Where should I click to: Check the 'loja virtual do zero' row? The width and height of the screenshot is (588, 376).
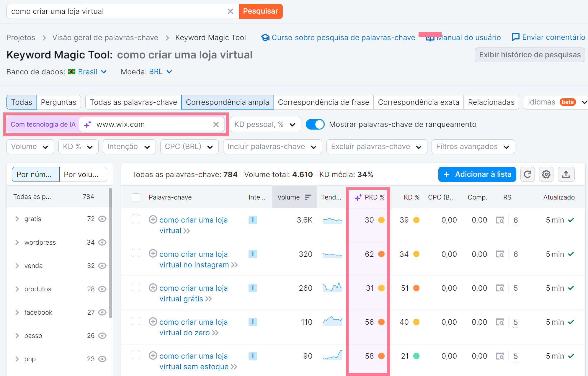[136, 321]
